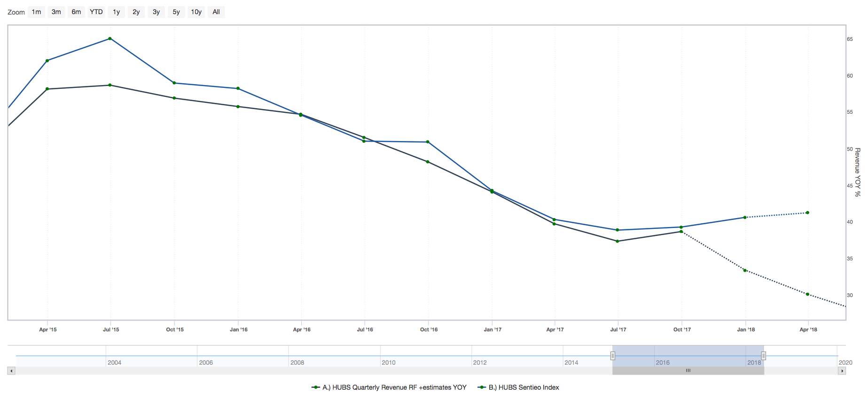This screenshot has height=400, width=868.
Task: Click the 'Revenue YOY %' axis title
Action: pos(858,173)
